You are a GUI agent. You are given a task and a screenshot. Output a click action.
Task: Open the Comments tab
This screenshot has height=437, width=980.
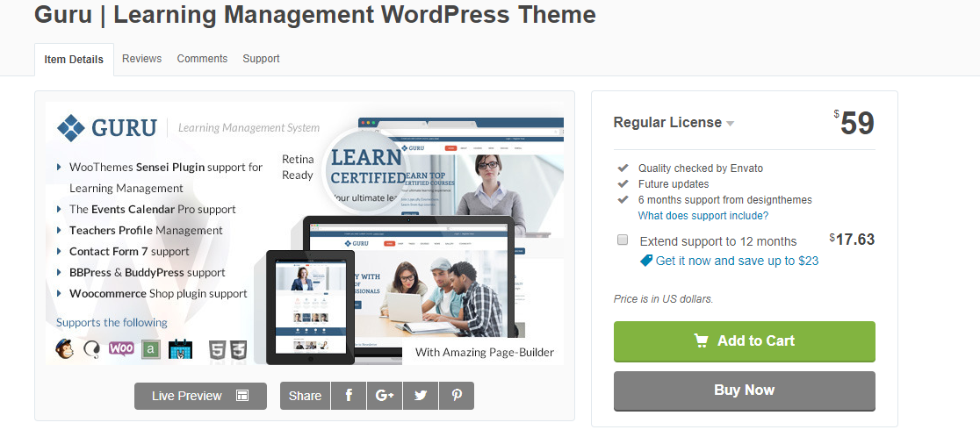click(202, 59)
